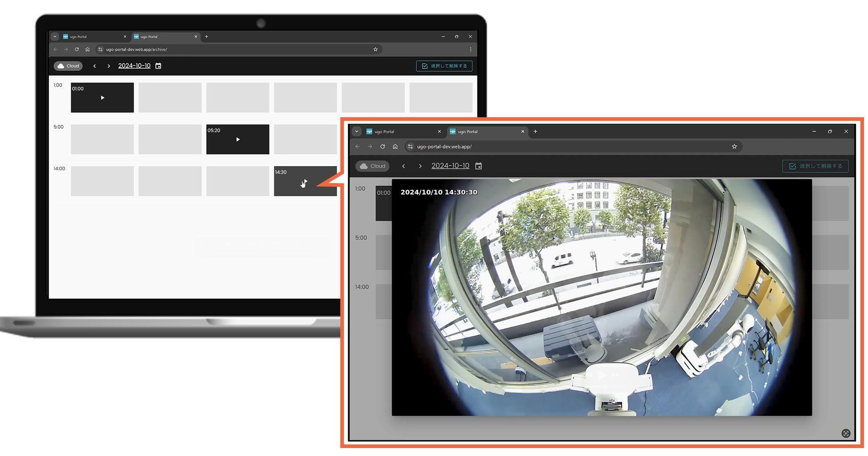
Task: Go to next day in the laptop window
Action: coord(109,66)
